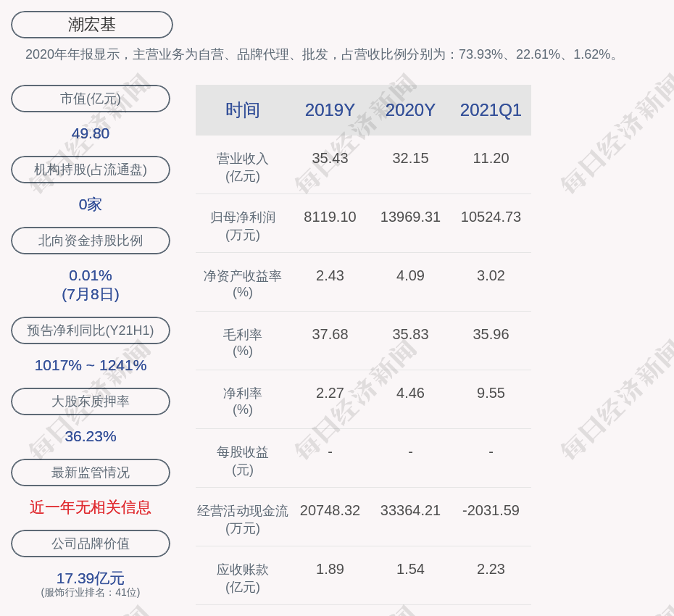Click the 北向资金持股比例 label pill
Viewport: 674px width, 616px height.
(x=91, y=241)
